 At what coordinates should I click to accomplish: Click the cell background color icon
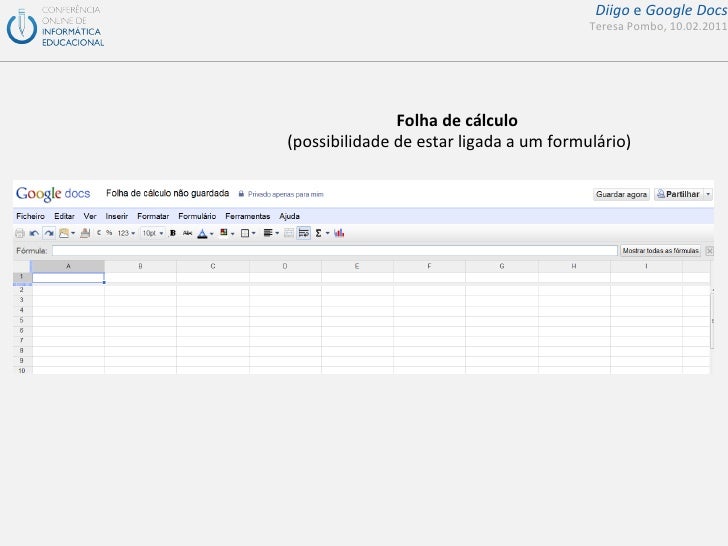point(224,233)
